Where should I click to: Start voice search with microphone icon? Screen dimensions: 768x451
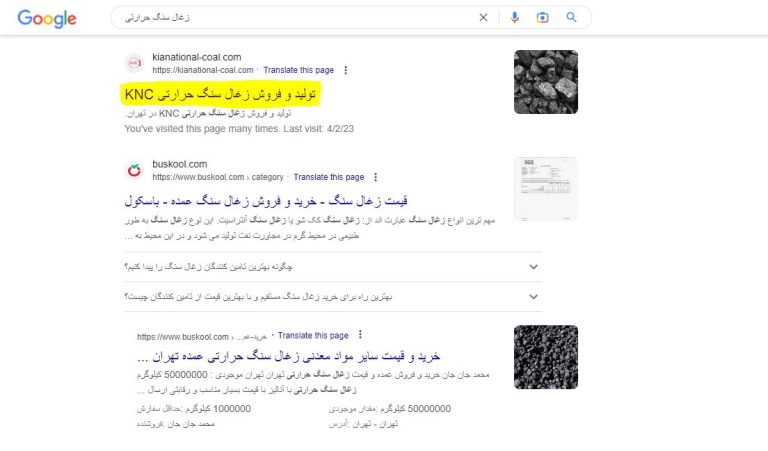[514, 18]
